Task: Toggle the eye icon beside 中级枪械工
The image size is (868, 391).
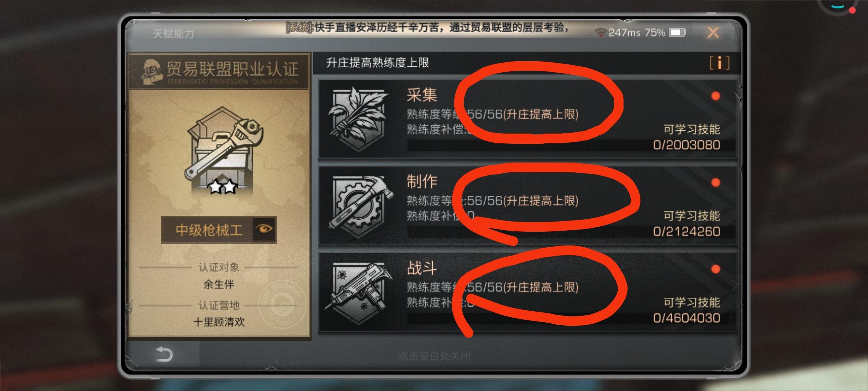Action: [264, 229]
